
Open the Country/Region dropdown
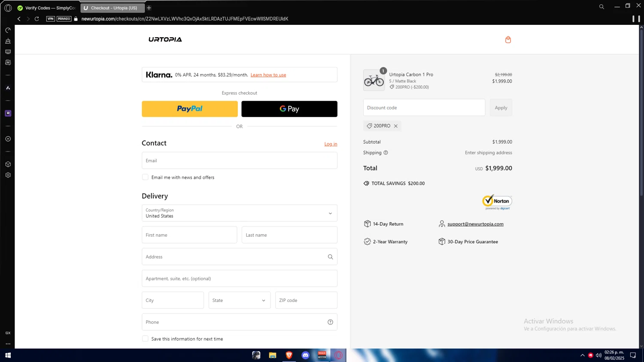(240, 213)
